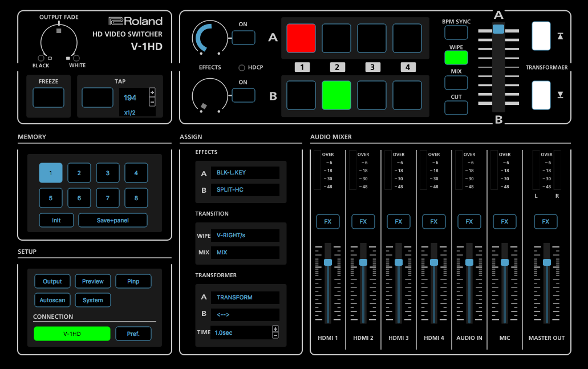Toggle the HDCP indicator
Screen dimensions: 588x369
coord(242,67)
